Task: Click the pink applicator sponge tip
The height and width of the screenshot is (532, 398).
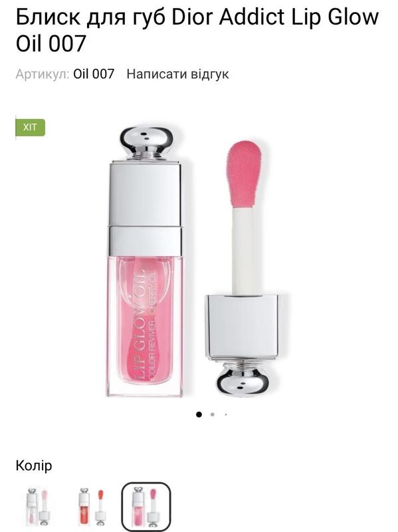Action: (x=245, y=174)
